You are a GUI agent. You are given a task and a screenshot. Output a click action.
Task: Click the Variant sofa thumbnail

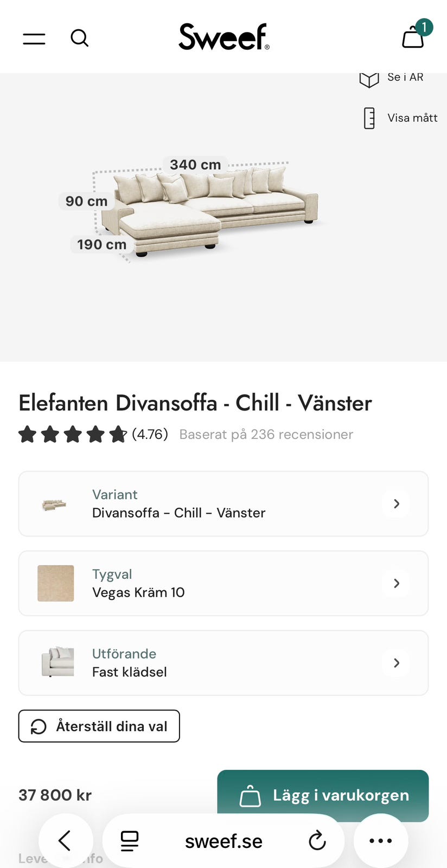[54, 505]
